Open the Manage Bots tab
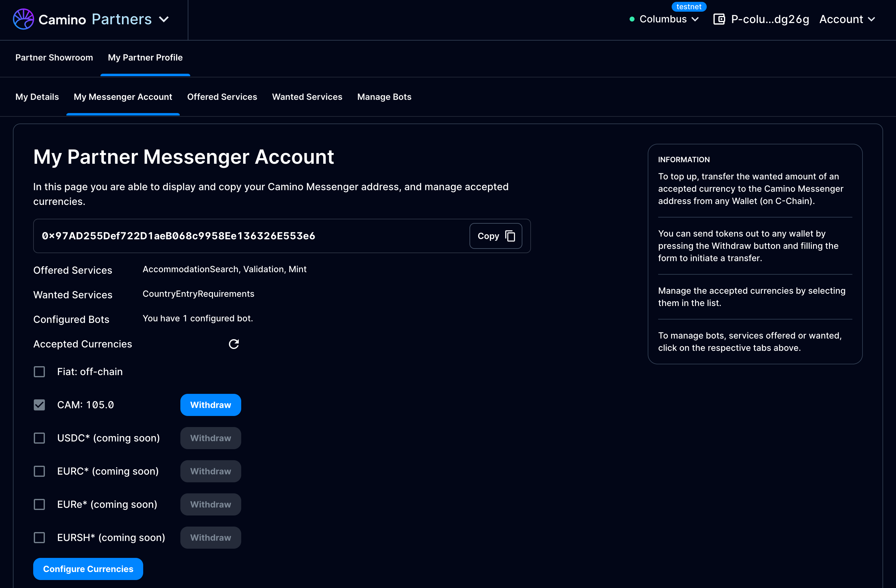This screenshot has height=588, width=896. 384,97
